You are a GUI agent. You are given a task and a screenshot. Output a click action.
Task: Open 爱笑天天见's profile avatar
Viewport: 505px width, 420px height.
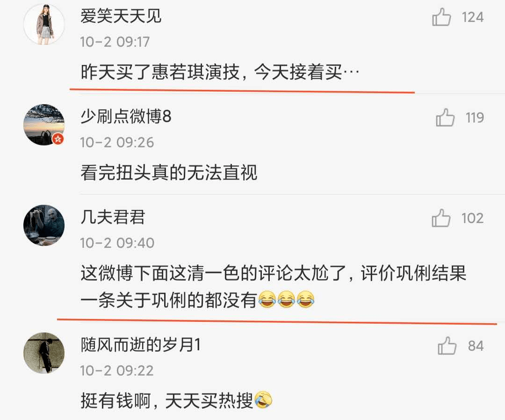coord(44,24)
